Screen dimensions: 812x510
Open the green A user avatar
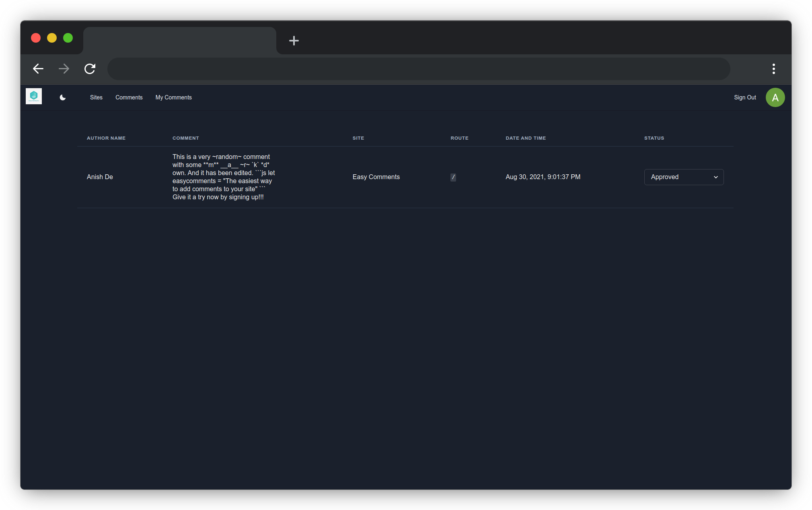(775, 97)
